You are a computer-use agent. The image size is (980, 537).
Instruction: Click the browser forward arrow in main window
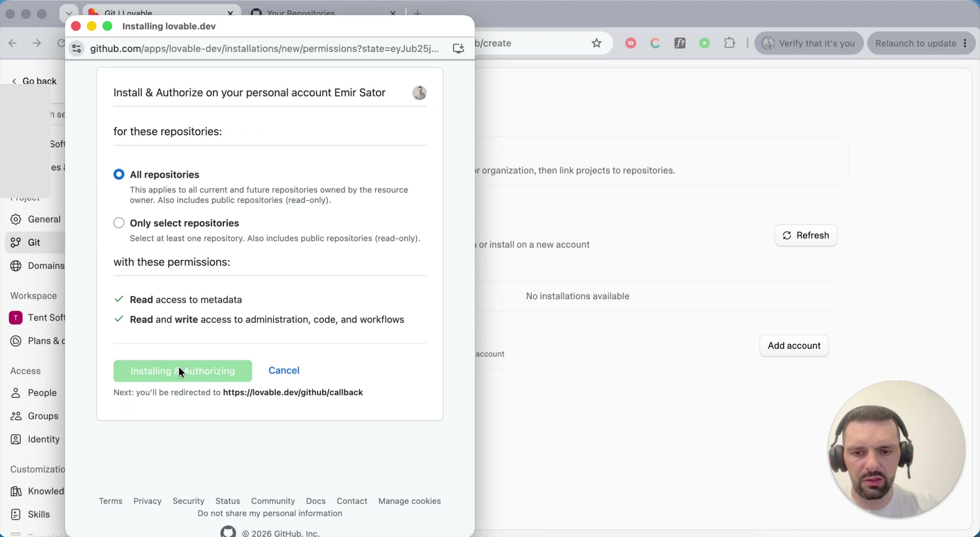click(x=37, y=43)
